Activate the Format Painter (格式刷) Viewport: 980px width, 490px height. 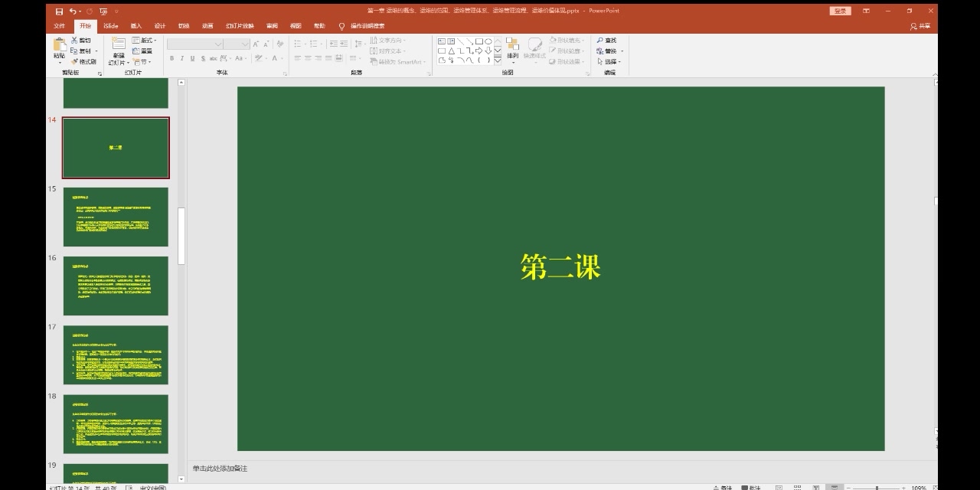(83, 61)
